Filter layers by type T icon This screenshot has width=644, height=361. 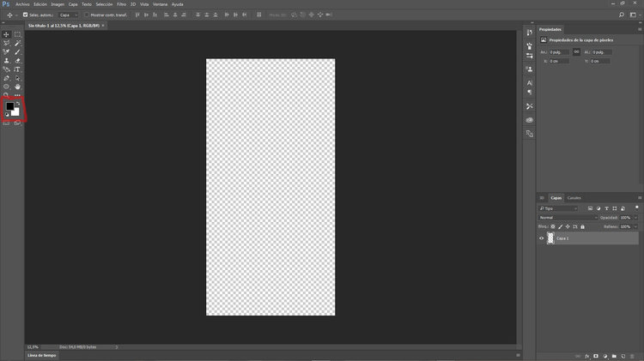coord(606,208)
